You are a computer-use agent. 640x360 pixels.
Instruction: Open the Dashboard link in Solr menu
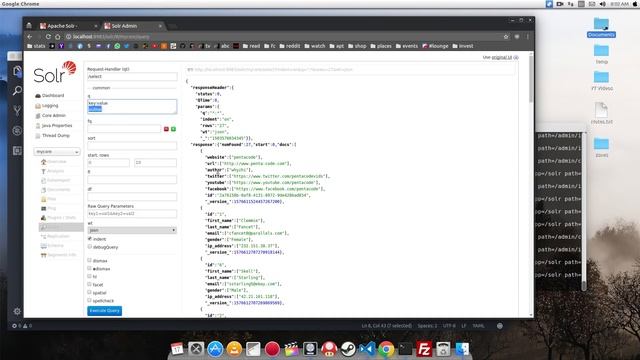pos(53,96)
